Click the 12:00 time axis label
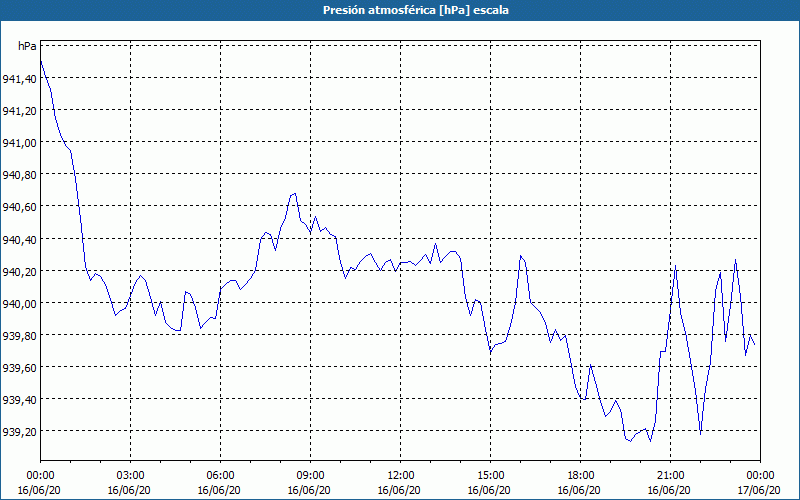 coord(401,476)
